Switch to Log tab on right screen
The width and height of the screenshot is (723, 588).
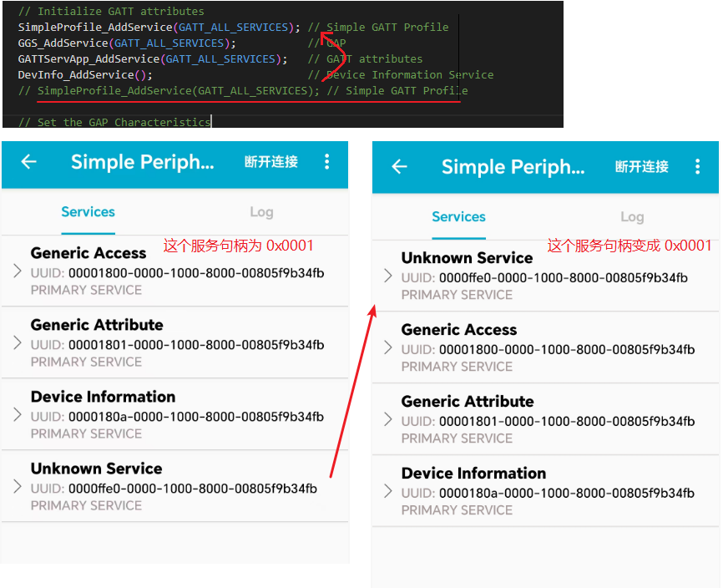632,217
